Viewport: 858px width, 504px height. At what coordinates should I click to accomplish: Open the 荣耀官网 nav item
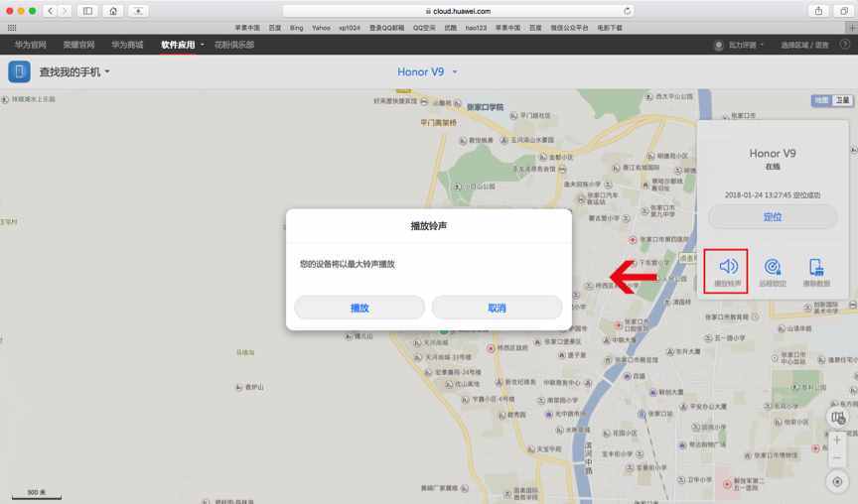click(78, 45)
